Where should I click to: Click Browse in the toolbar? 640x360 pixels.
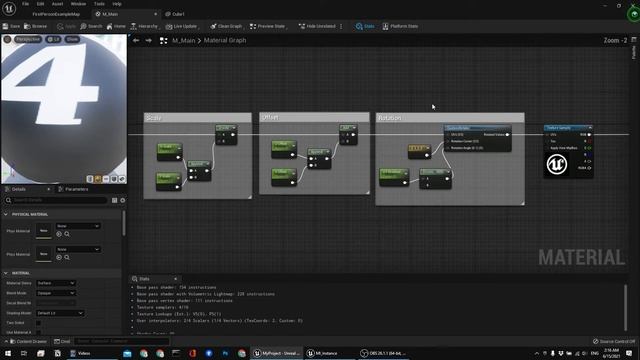[x=36, y=26]
